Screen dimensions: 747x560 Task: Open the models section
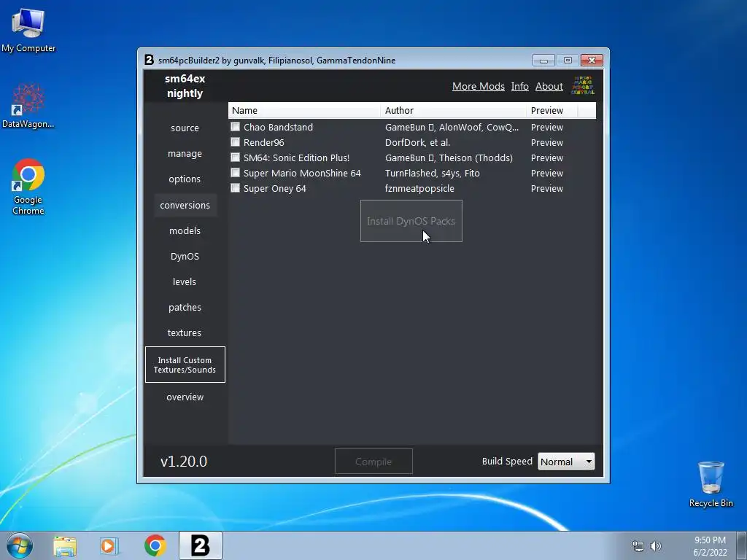click(185, 230)
